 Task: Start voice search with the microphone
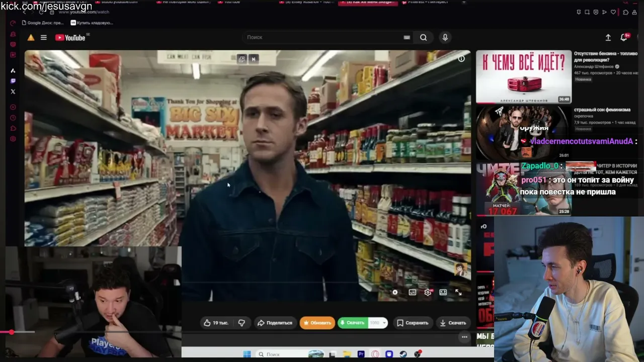coord(445,37)
